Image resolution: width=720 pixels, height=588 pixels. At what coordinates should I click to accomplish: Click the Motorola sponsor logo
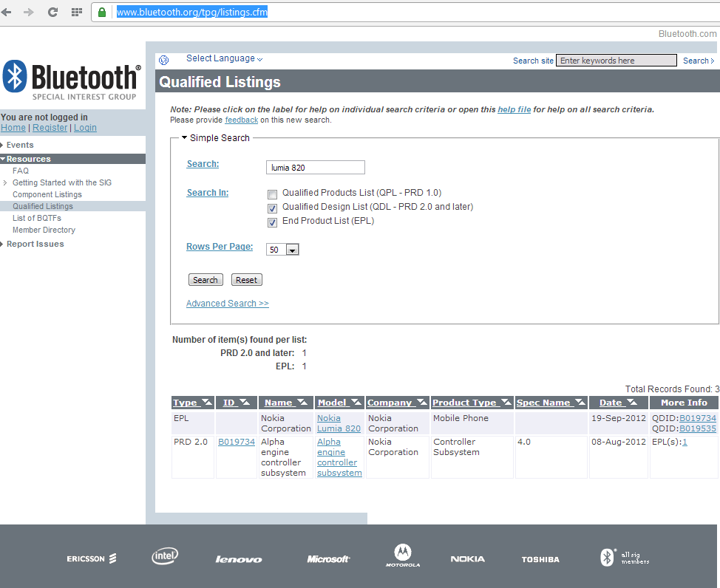[x=403, y=555]
